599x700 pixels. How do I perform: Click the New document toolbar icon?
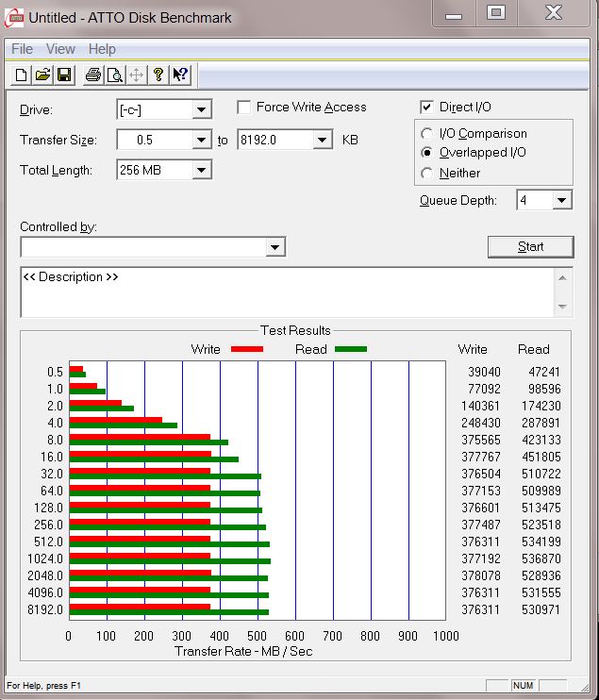[x=21, y=75]
